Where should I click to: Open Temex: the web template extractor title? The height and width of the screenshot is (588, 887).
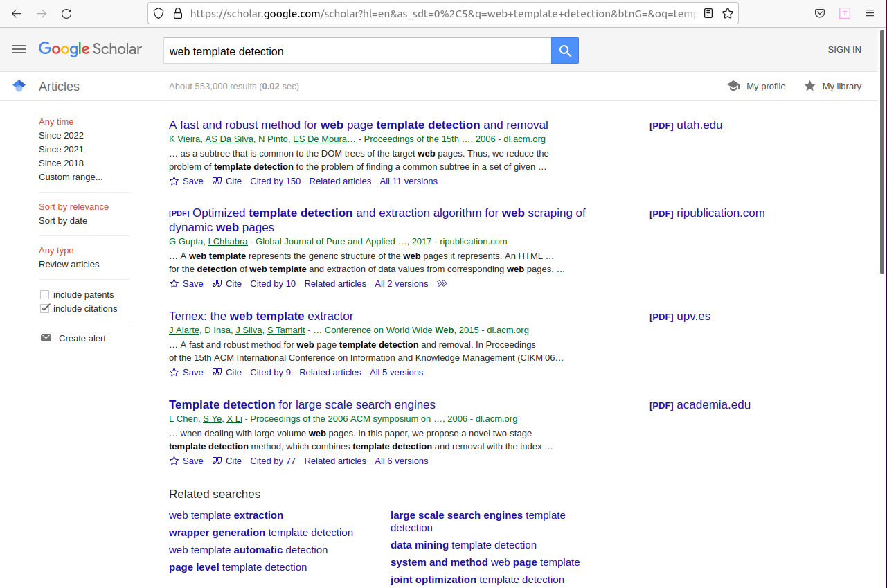[x=261, y=317]
